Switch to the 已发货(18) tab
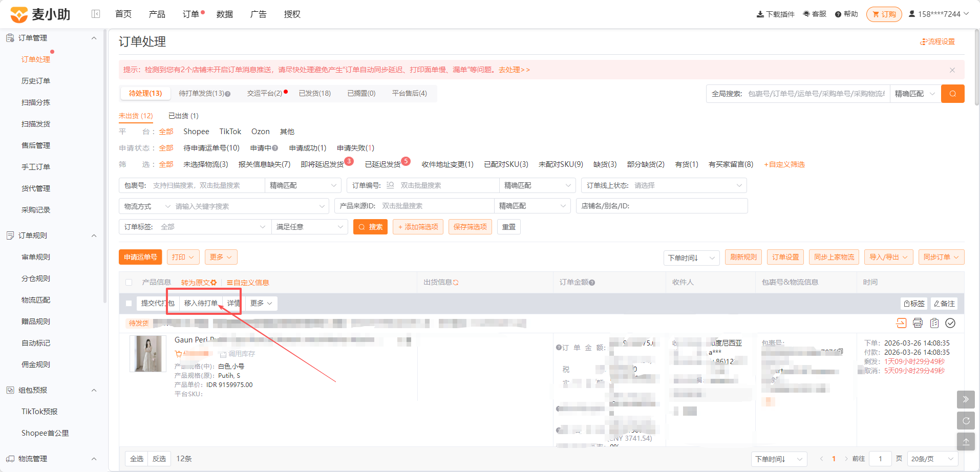 coord(314,93)
